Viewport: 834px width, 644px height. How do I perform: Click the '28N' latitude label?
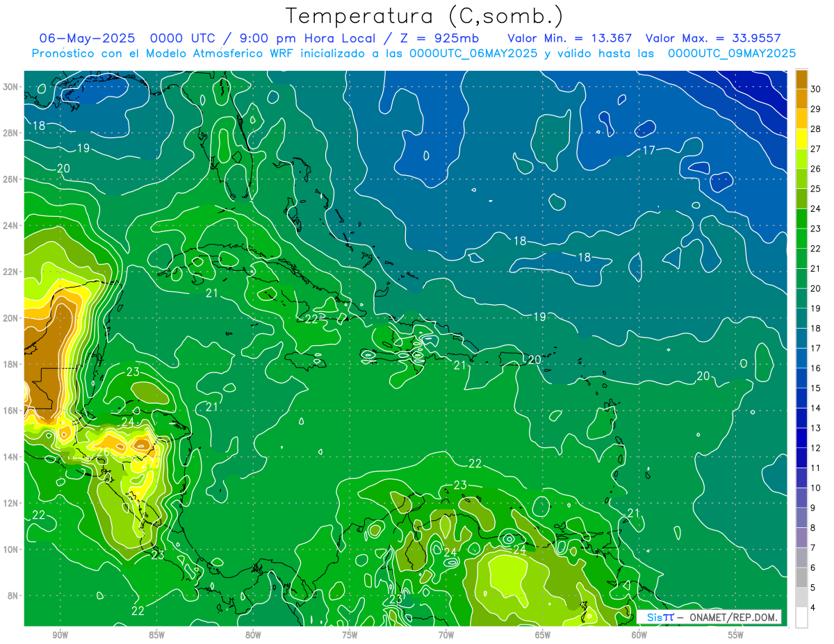(11, 133)
